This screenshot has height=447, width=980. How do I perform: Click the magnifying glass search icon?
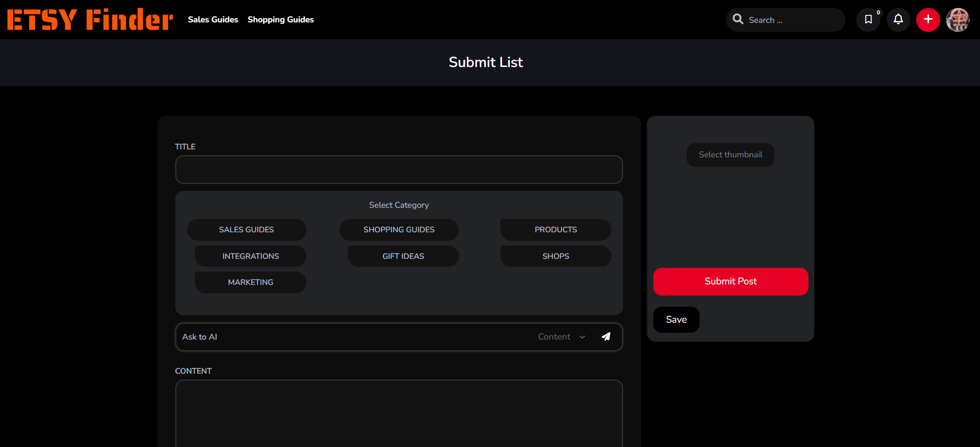point(738,19)
